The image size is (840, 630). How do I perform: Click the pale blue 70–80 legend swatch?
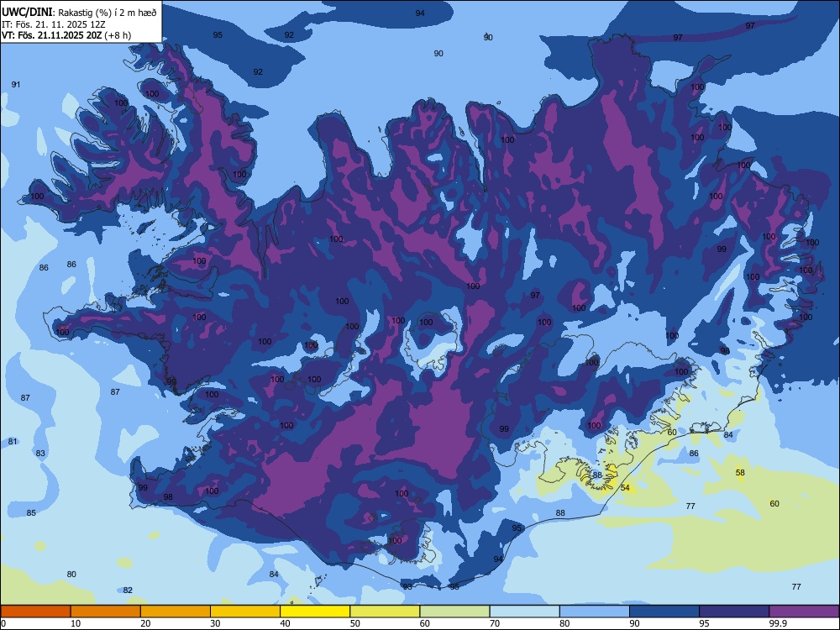tap(524, 612)
